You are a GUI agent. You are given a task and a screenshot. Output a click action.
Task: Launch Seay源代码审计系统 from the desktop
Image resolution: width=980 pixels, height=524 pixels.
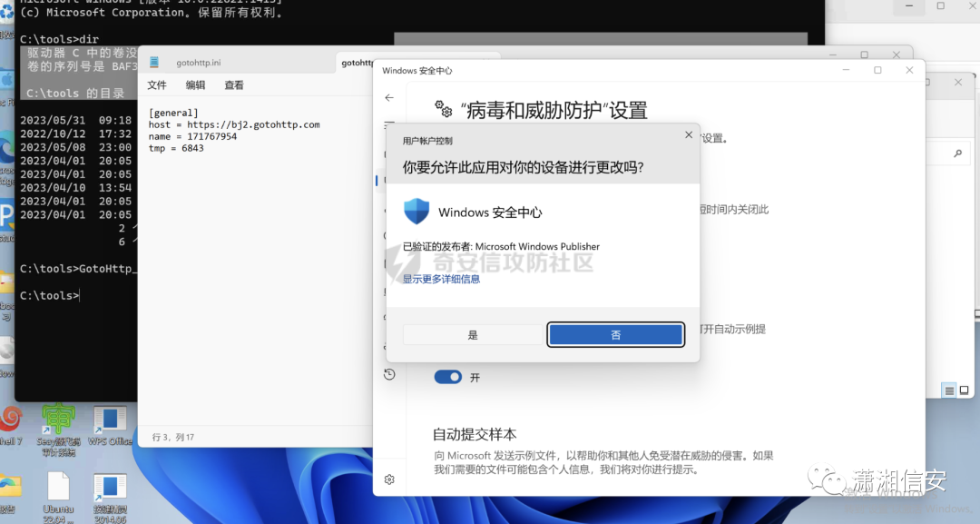(x=58, y=420)
